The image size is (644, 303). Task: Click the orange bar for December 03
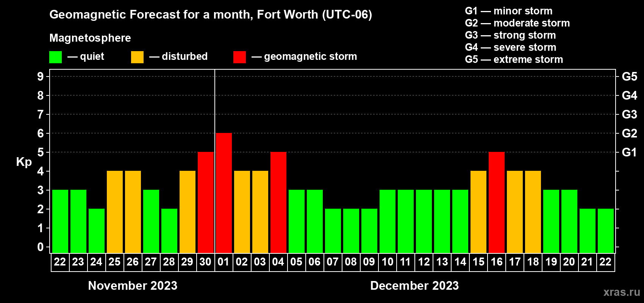click(260, 212)
